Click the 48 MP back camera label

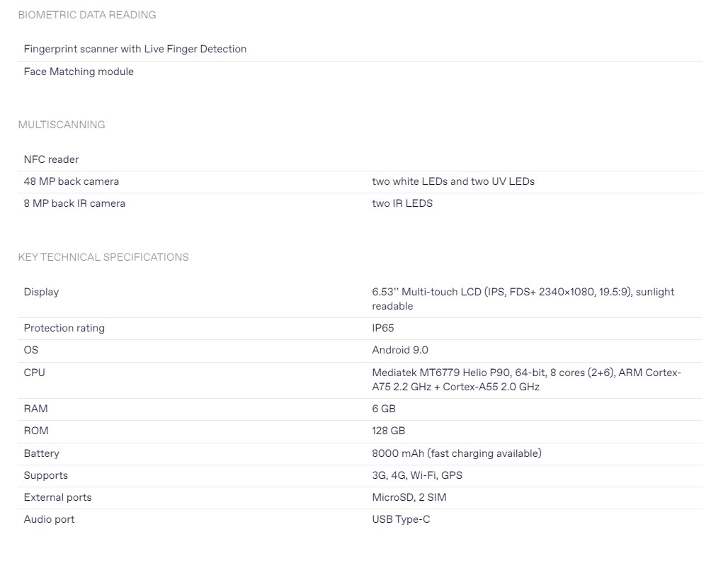72,181
